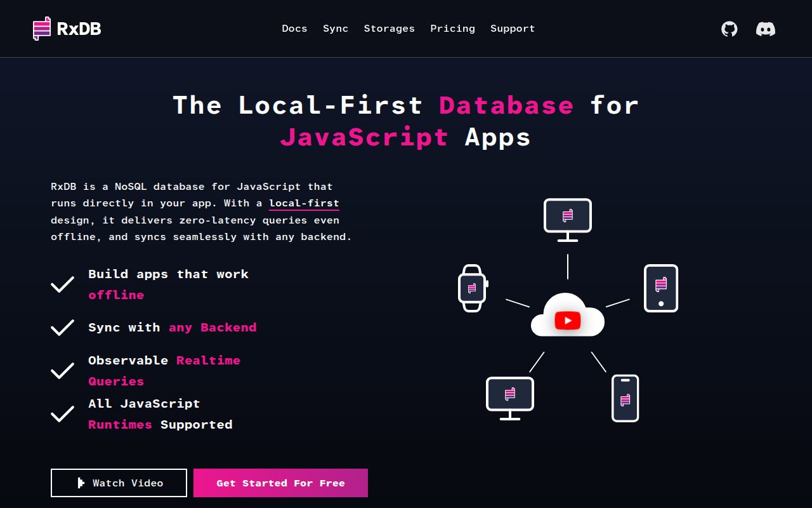Open the Discord community icon
The image size is (812, 508).
coord(766,29)
